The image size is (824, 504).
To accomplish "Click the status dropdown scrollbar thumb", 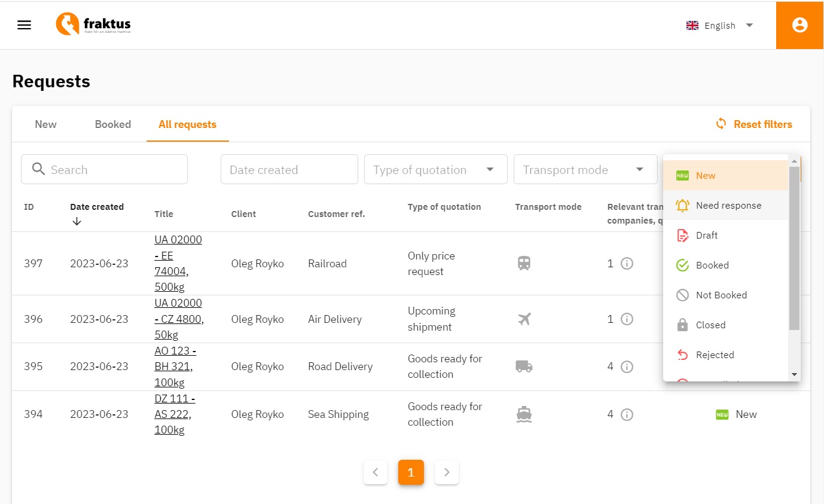I will [x=794, y=248].
